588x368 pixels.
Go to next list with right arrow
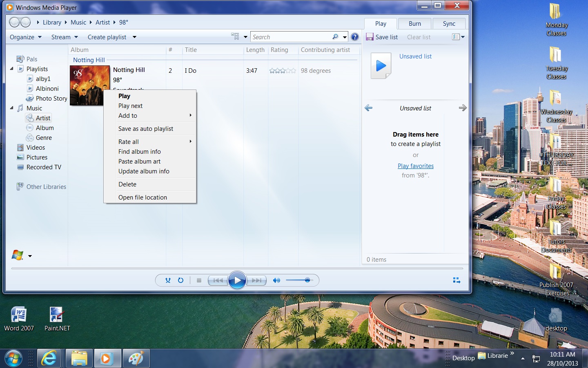click(x=463, y=108)
